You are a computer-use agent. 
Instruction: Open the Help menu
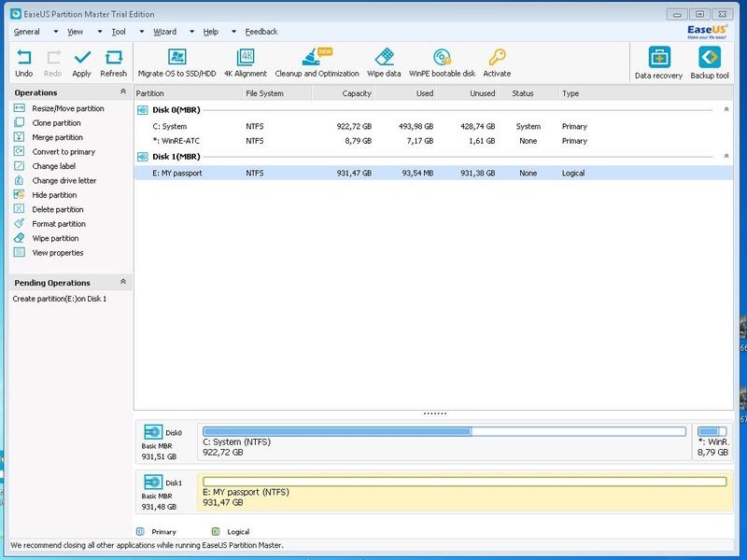coord(211,32)
